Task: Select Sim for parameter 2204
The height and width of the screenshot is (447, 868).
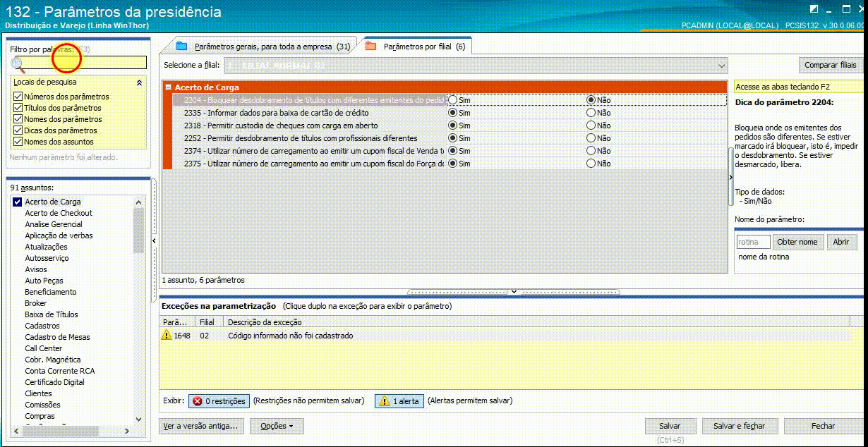Action: coord(452,100)
